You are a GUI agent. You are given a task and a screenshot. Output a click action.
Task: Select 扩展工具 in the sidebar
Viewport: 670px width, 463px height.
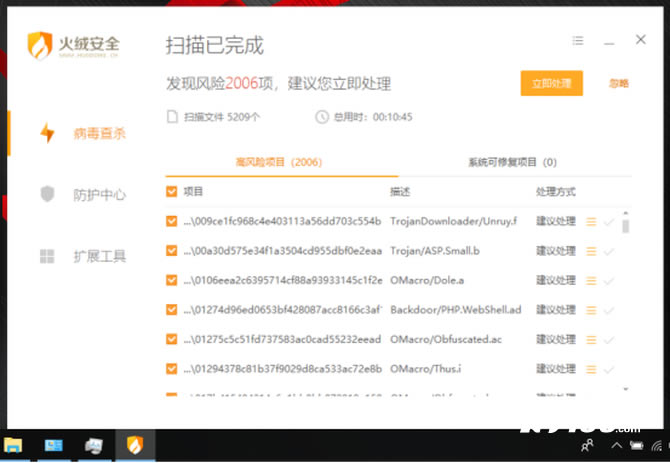point(100,257)
